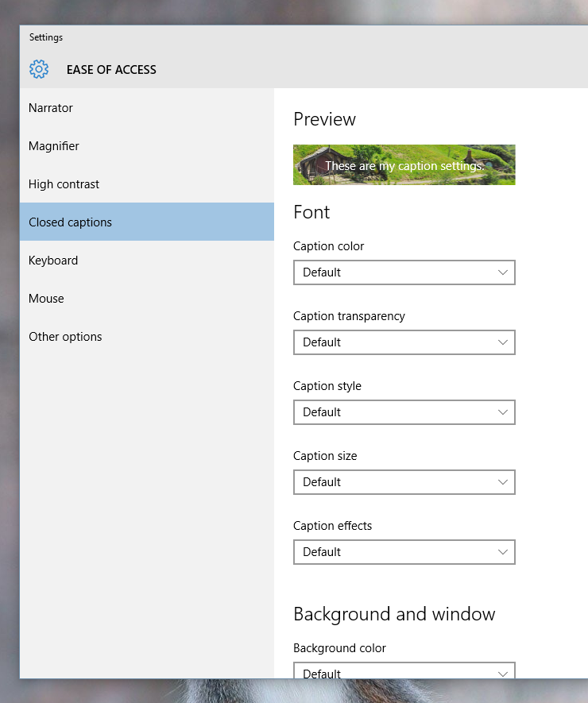Open the Caption color dropdown
Viewport: 588px width, 703px height.
coord(404,272)
